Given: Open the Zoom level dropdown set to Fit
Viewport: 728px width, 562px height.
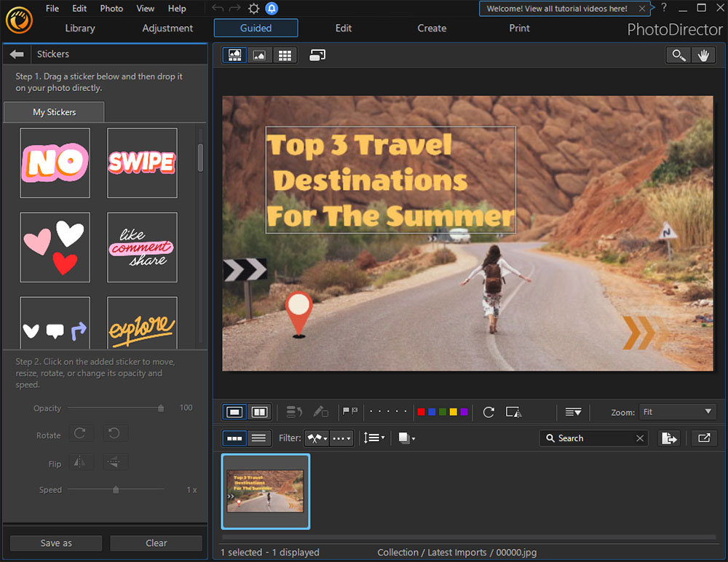Looking at the screenshot, I should 677,411.
